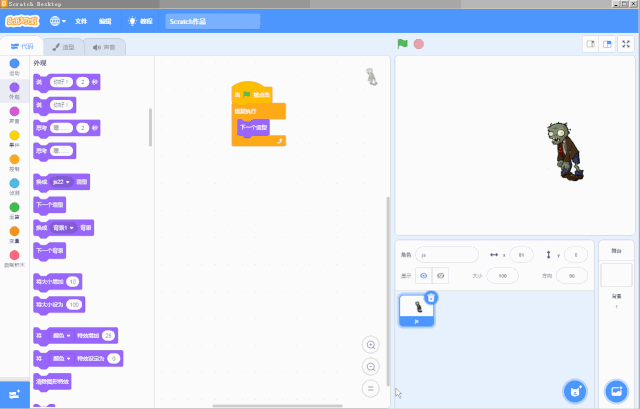Screen dimensions: 640x409
Task: Select the dark orange Variables category circle
Action: [x=14, y=231]
